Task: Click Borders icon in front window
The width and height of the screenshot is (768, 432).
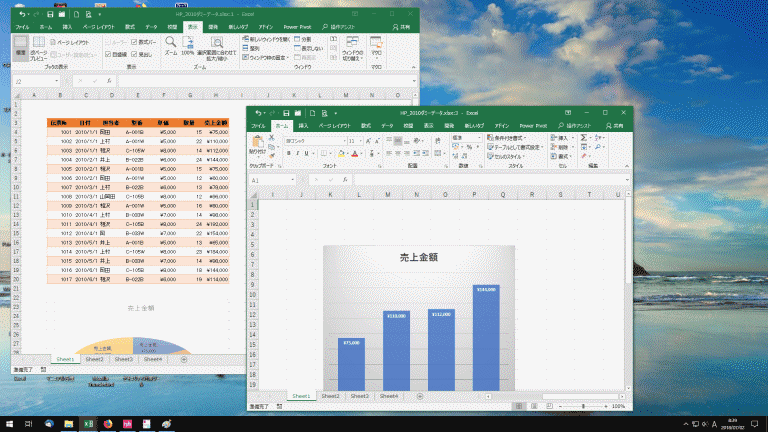Action: click(x=323, y=154)
